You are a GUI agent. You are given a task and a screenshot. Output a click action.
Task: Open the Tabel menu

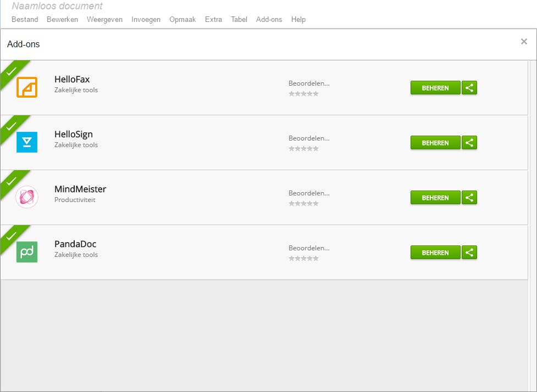239,20
